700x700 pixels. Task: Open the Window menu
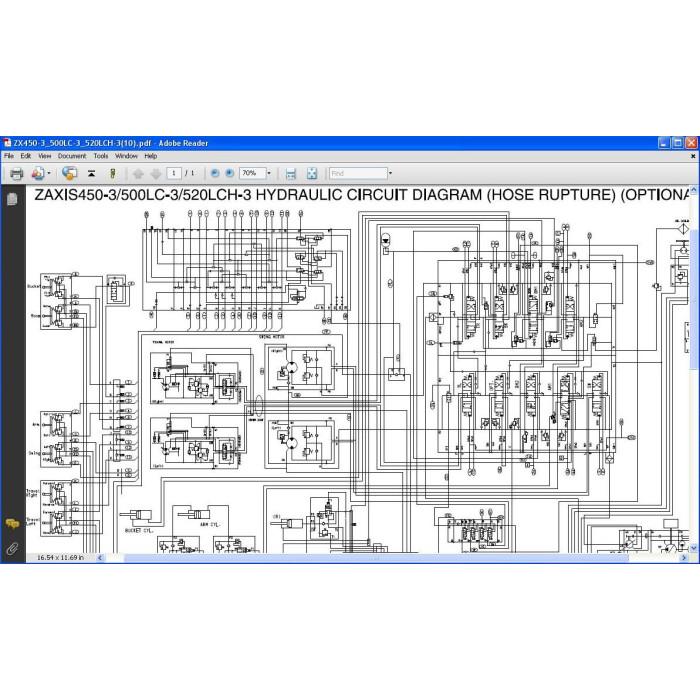[126, 156]
